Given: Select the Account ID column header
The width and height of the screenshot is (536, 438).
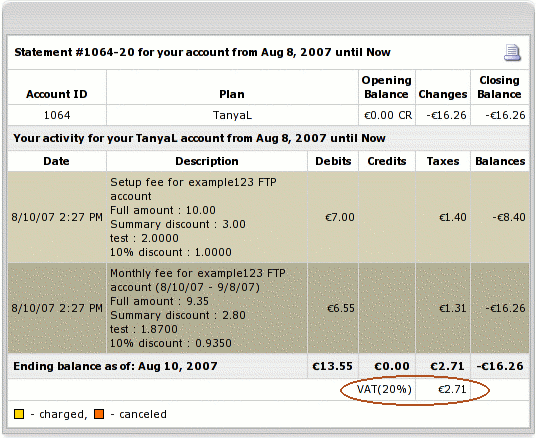Looking at the screenshot, I should coord(57,94).
